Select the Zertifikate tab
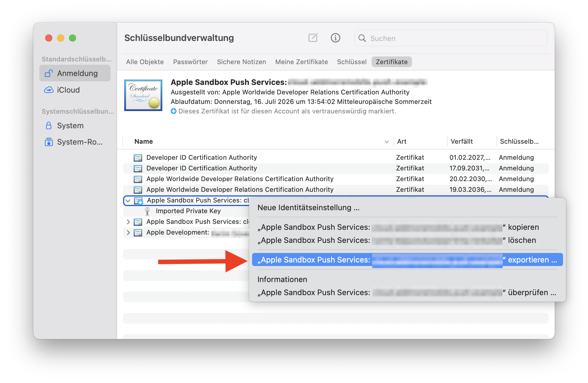 (x=392, y=62)
